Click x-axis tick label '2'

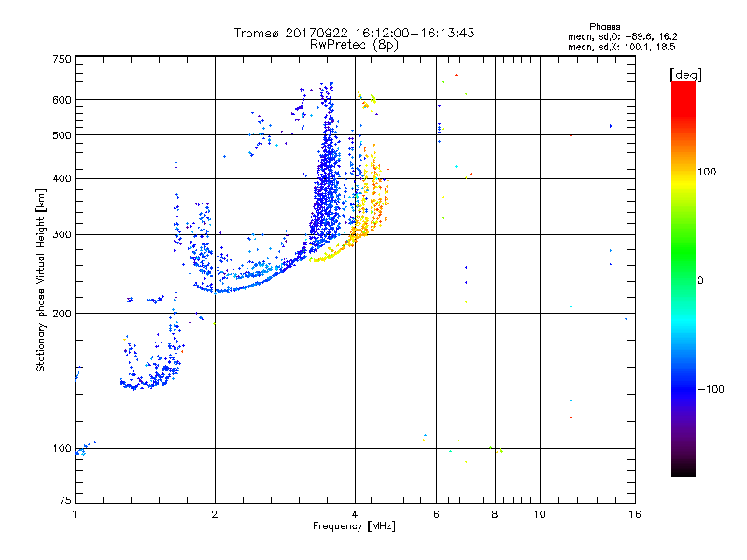pos(215,514)
